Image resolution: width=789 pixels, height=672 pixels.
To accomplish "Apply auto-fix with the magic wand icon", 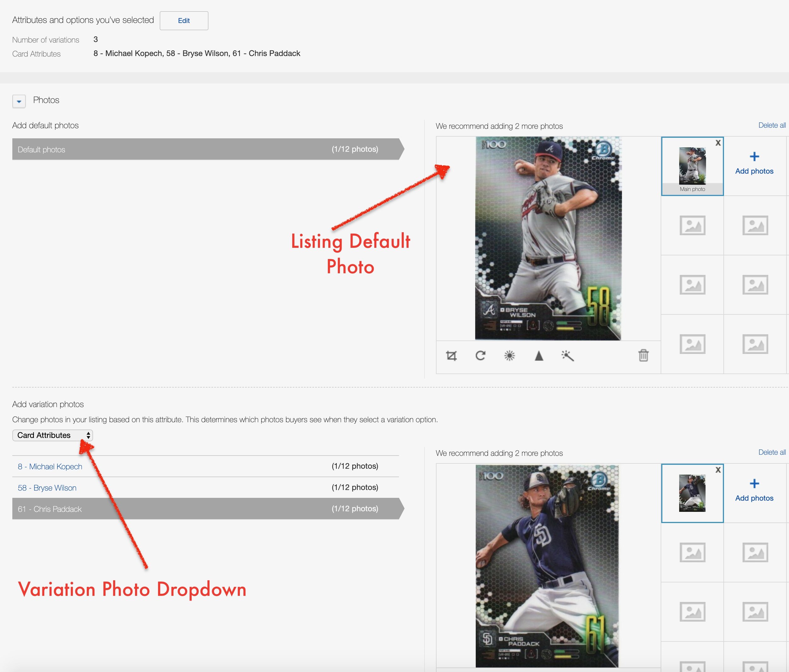I will pos(568,356).
